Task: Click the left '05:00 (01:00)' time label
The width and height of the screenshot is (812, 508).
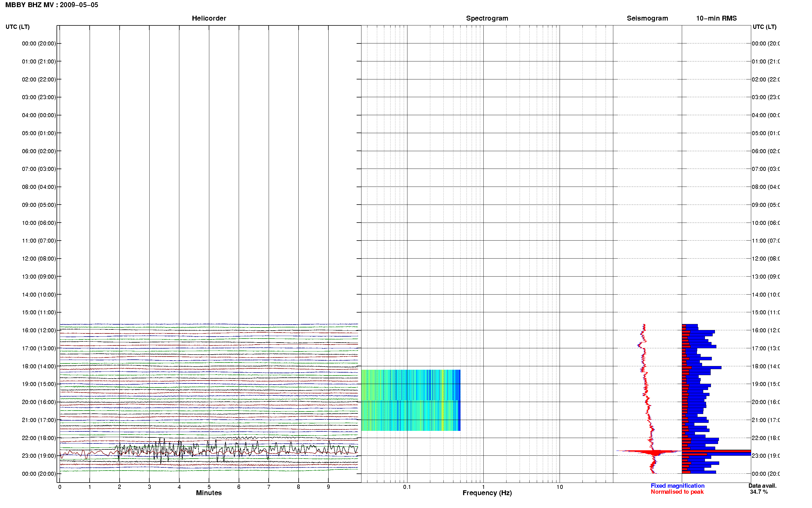Action: click(39, 133)
